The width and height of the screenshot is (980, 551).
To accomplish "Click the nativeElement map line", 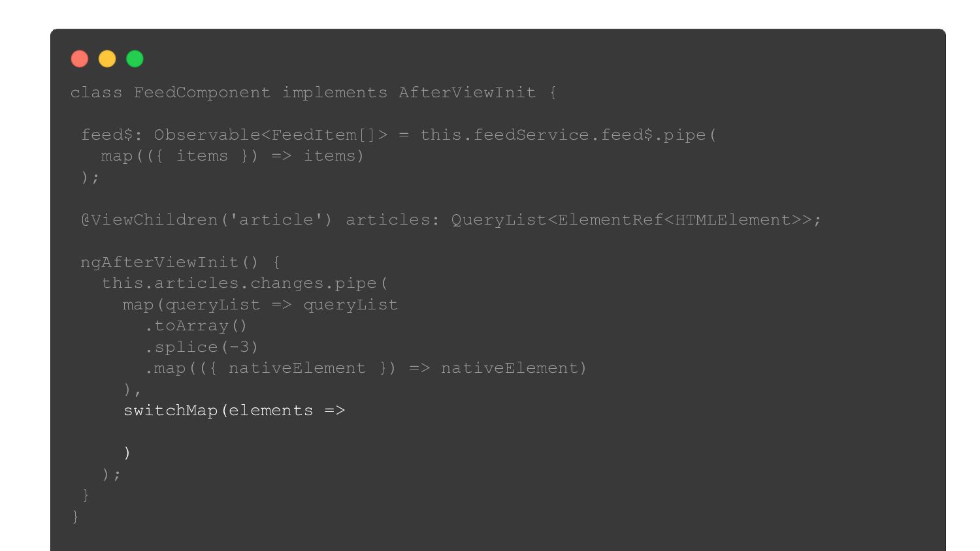I will pyautogui.click(x=366, y=368).
